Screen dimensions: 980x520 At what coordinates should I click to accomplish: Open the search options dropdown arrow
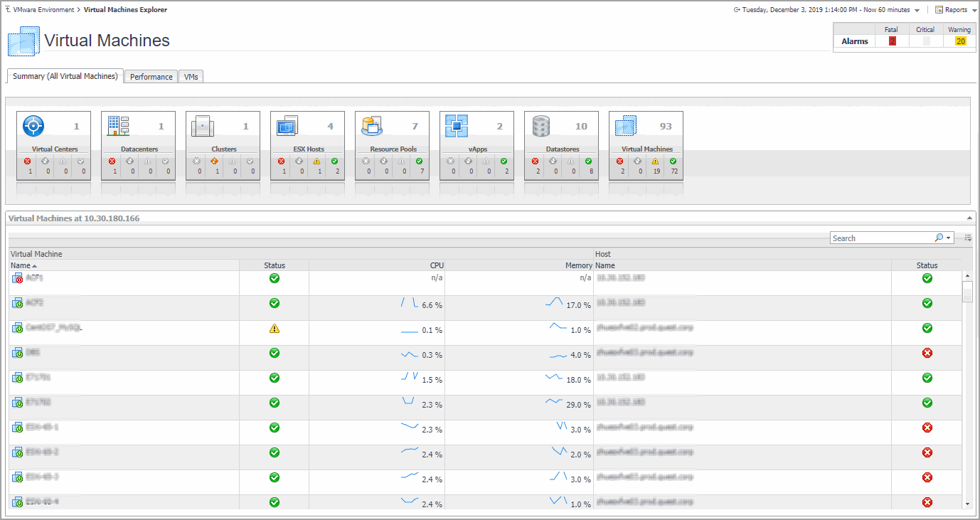tap(949, 238)
